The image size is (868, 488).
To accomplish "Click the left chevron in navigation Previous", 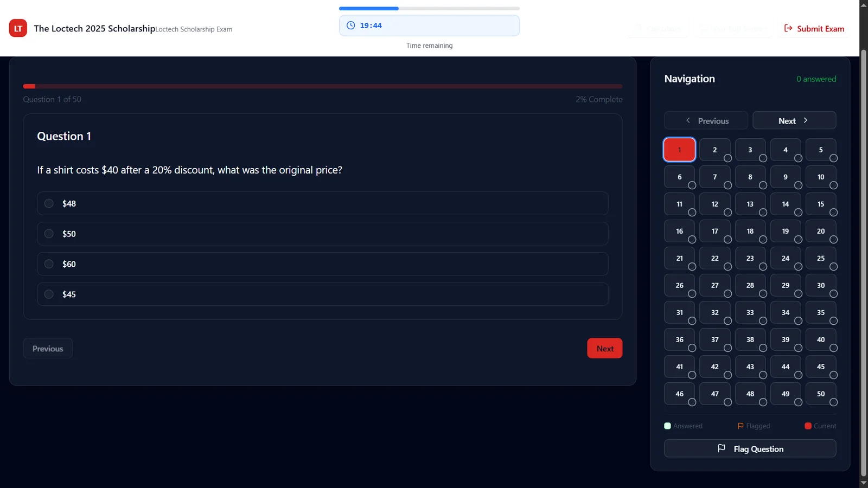I will click(688, 120).
